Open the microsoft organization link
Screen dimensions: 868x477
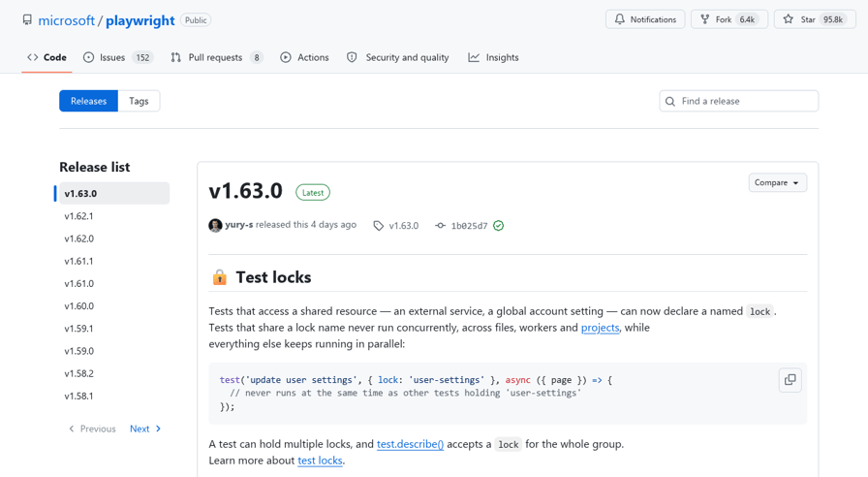[x=67, y=20]
